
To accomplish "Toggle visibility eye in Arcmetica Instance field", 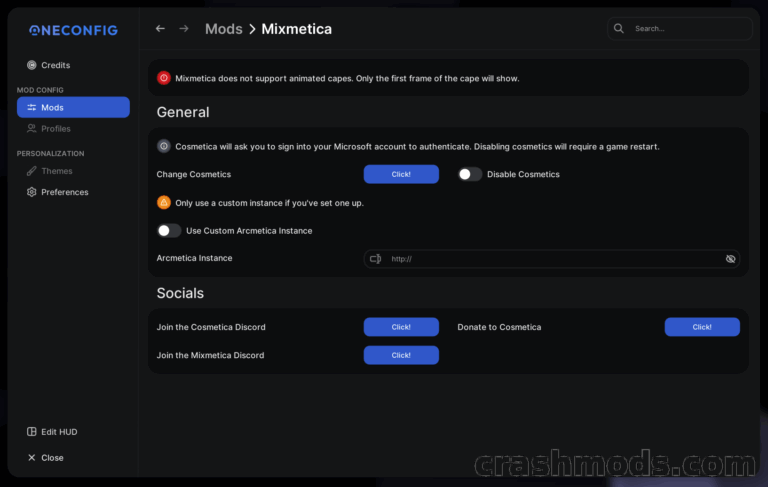I will point(730,259).
